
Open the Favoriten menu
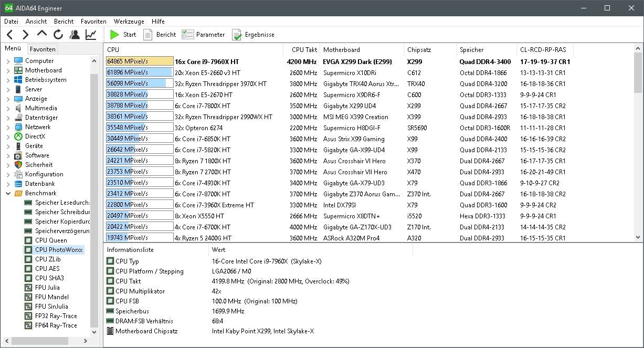pos(93,22)
